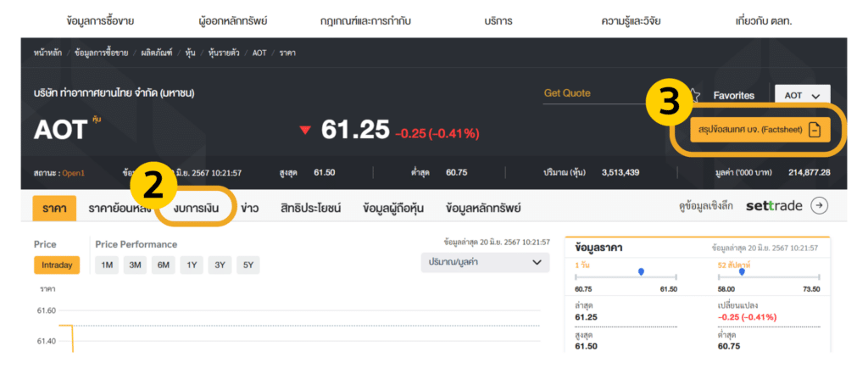868x374 pixels.
Task: Open the งบการเงิน tab
Action: pos(196,209)
